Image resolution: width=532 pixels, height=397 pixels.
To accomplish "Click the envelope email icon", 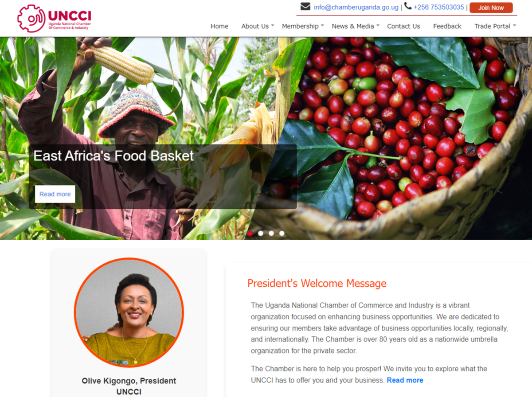I will tap(305, 7).
